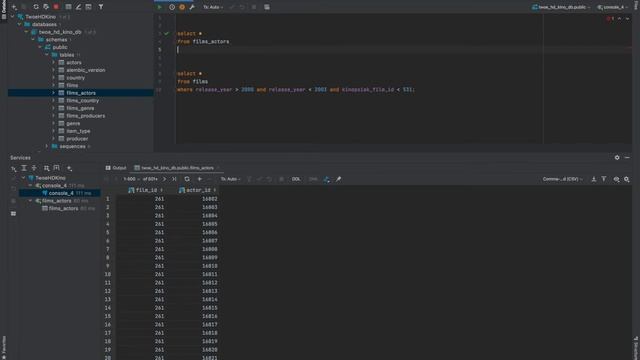Click group by icon in Services toolbar

47,168
